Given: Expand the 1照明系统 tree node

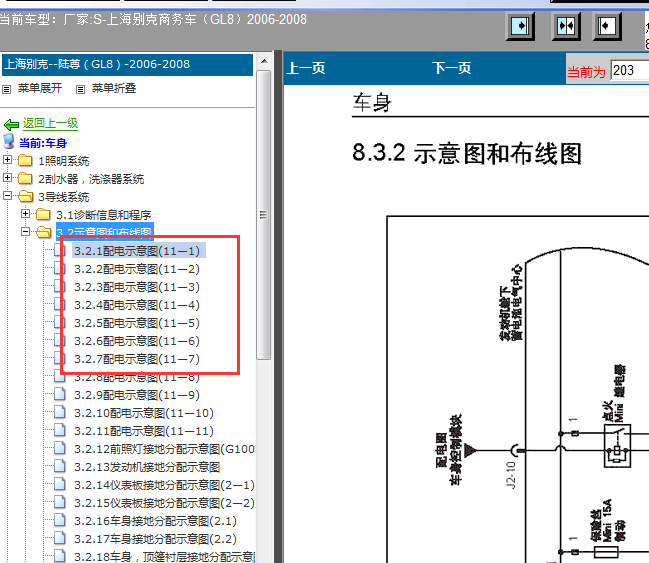Looking at the screenshot, I should 7,159.
